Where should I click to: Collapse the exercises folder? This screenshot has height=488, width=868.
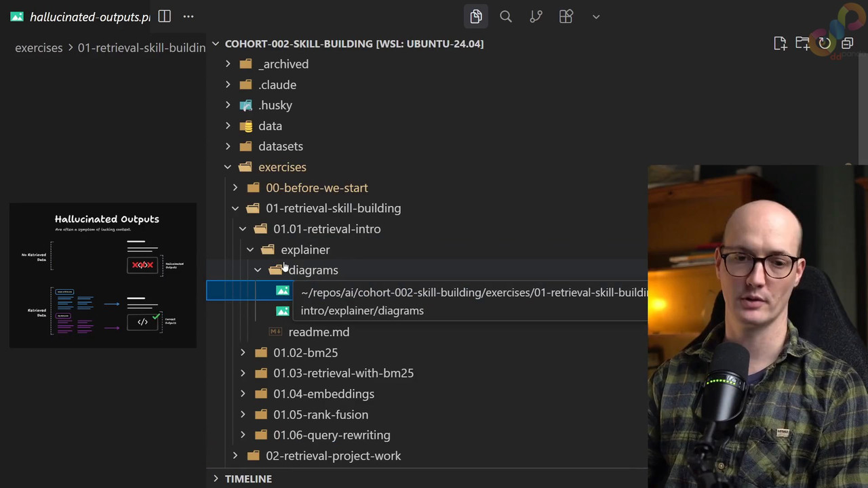tap(228, 167)
